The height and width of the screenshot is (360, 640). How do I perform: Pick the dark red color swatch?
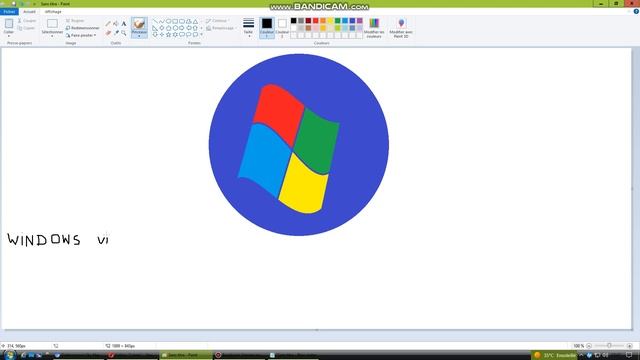click(x=308, y=21)
